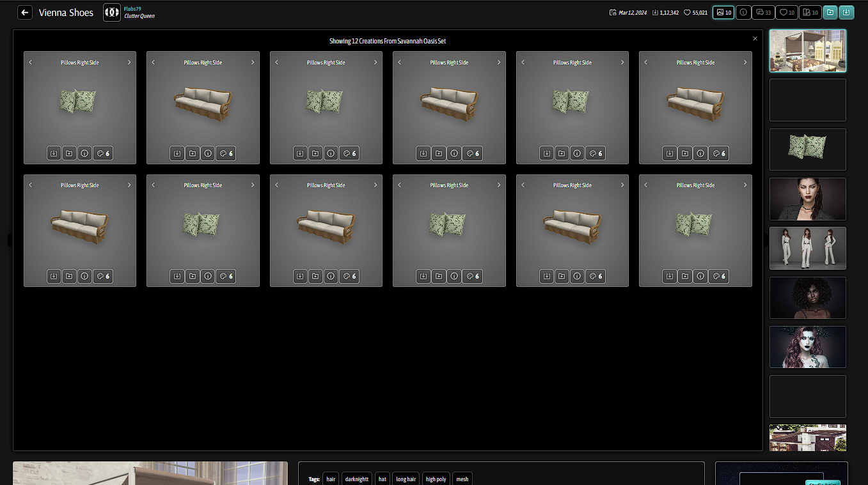Select the images tab showing 10
Viewport: 868px width, 485px height.
point(723,12)
